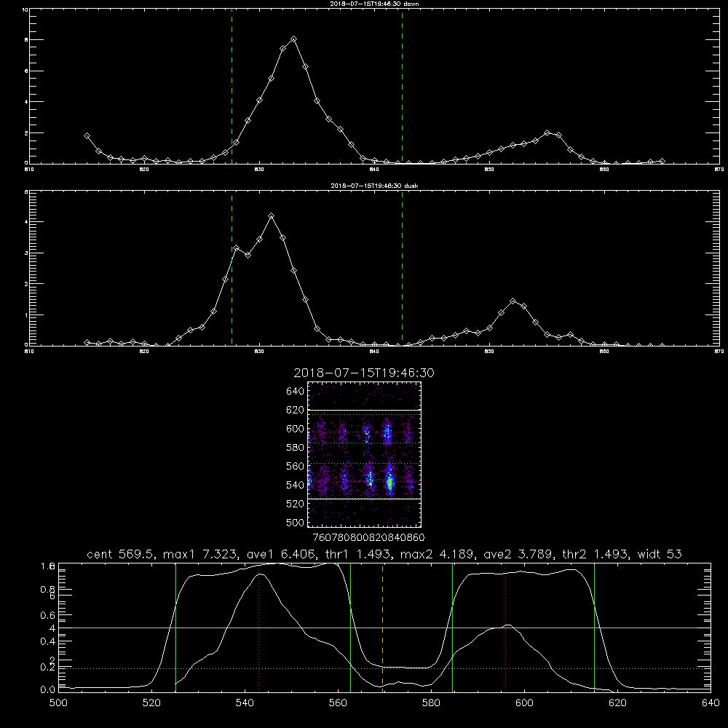The width and height of the screenshot is (728, 728).
Task: Click the secondary peak diamond in dawn plot
Action: click(x=547, y=132)
